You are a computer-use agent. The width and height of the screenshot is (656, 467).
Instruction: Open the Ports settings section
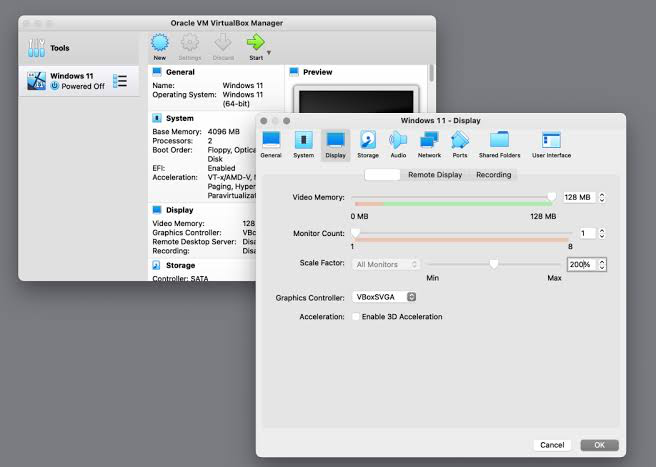(x=460, y=144)
